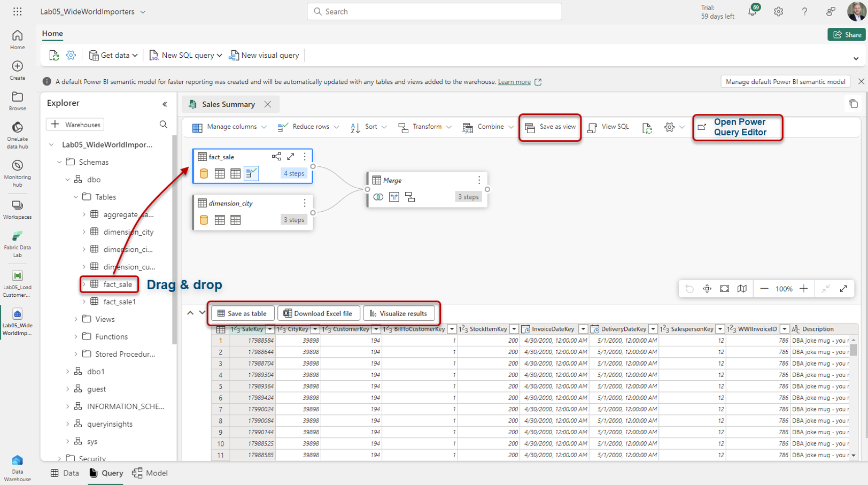Switch to the Query view tab
Image resolution: width=868 pixels, height=485 pixels.
(x=106, y=473)
